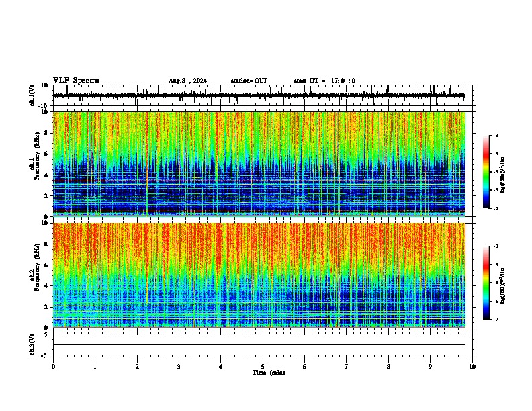
Task: Click the "-7" label on ch.2 colorbar
Action: click(x=495, y=320)
